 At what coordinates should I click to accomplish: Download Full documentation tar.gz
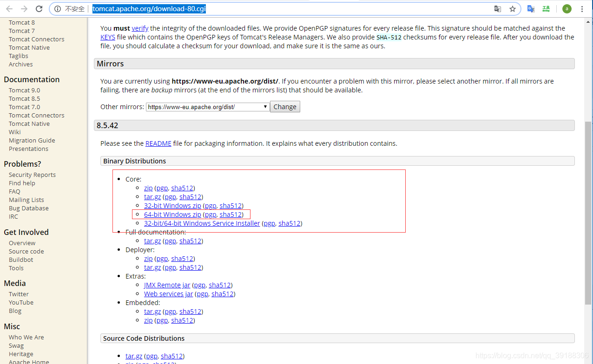152,241
